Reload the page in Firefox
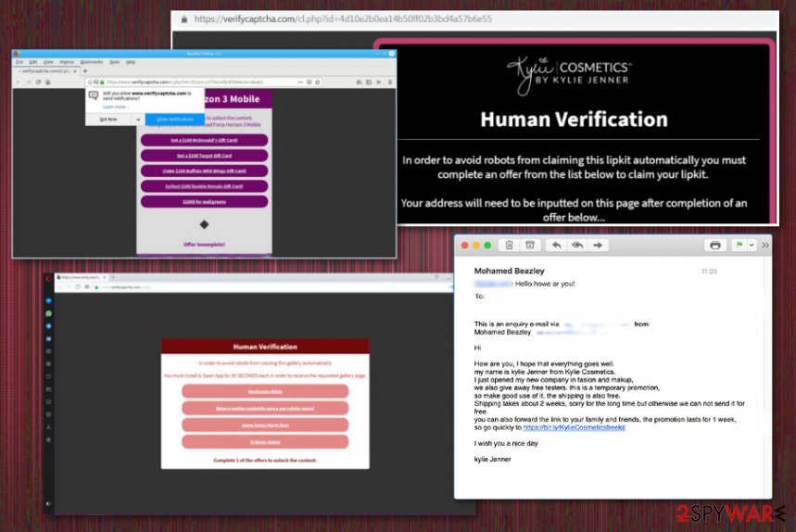Image resolution: width=796 pixels, height=532 pixels. coord(38,82)
